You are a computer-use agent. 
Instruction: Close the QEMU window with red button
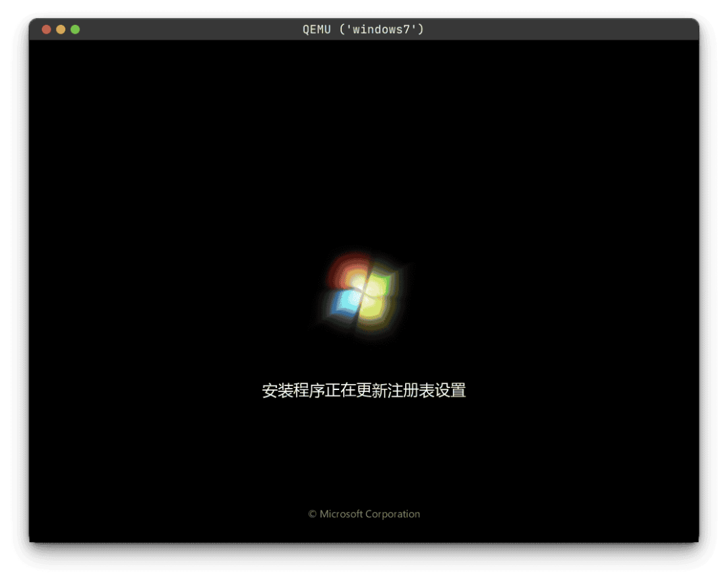47,30
